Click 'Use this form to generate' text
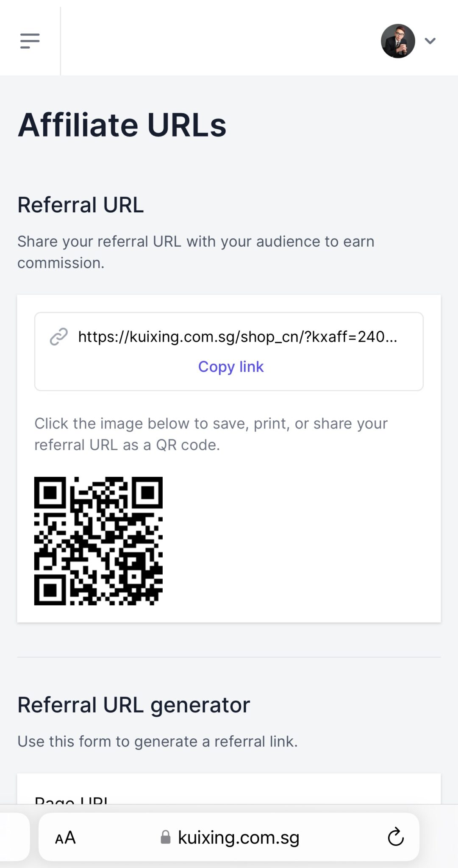The width and height of the screenshot is (458, 868). [157, 741]
